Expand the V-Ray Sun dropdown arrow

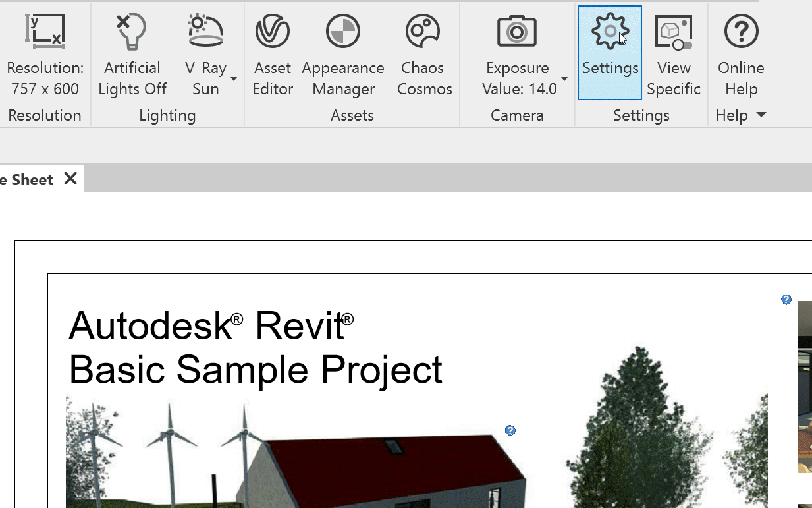234,79
